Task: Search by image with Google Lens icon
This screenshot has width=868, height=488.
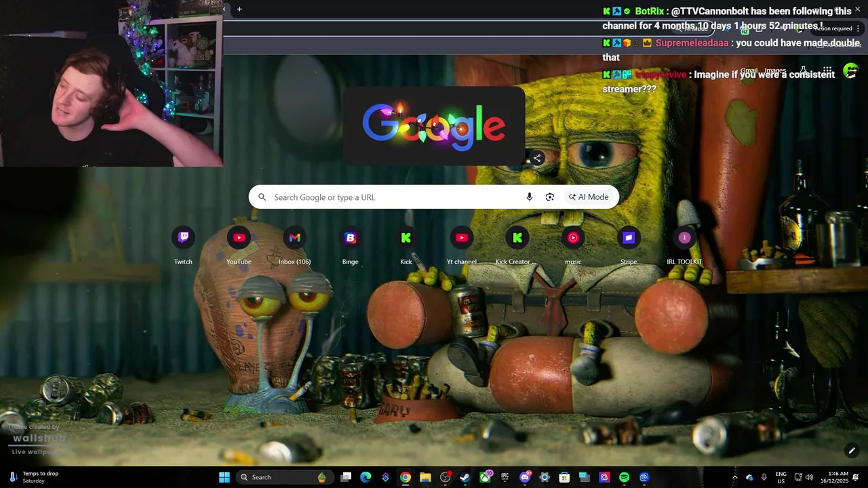Action: click(x=550, y=197)
